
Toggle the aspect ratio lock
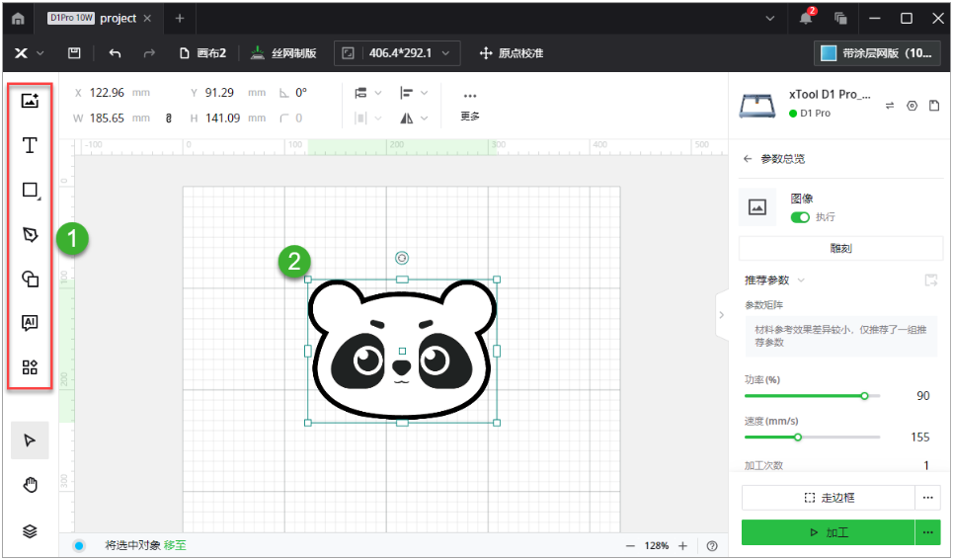coord(168,119)
